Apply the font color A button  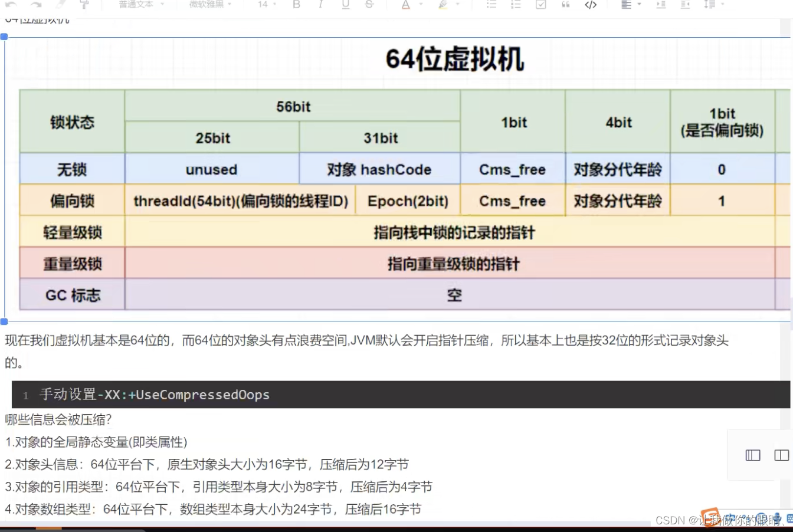pos(405,5)
